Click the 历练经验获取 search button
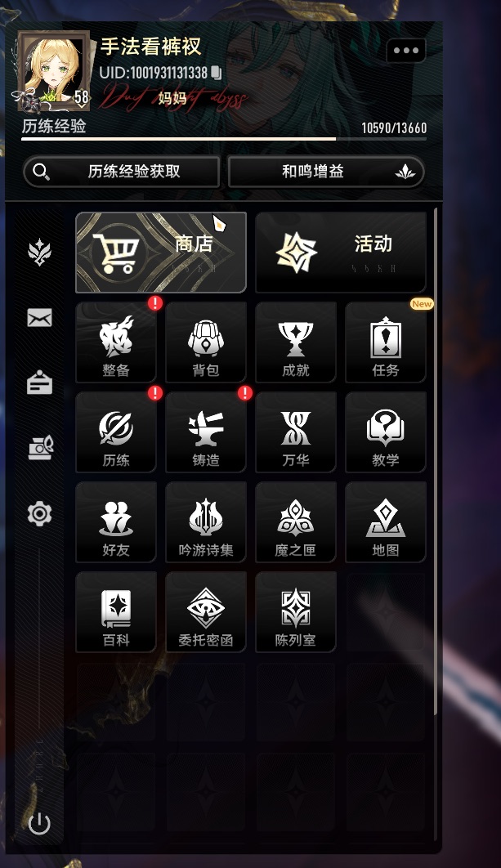Image resolution: width=501 pixels, height=868 pixels. click(122, 172)
